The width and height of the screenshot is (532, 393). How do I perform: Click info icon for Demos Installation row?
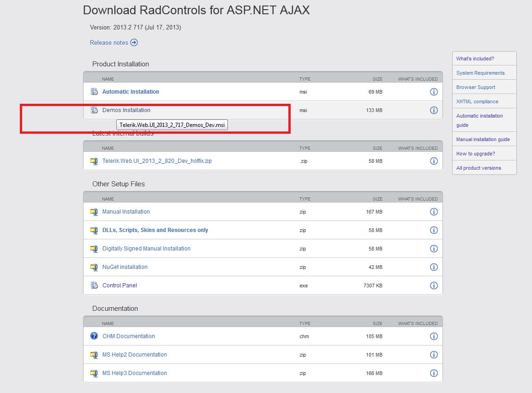click(x=434, y=110)
